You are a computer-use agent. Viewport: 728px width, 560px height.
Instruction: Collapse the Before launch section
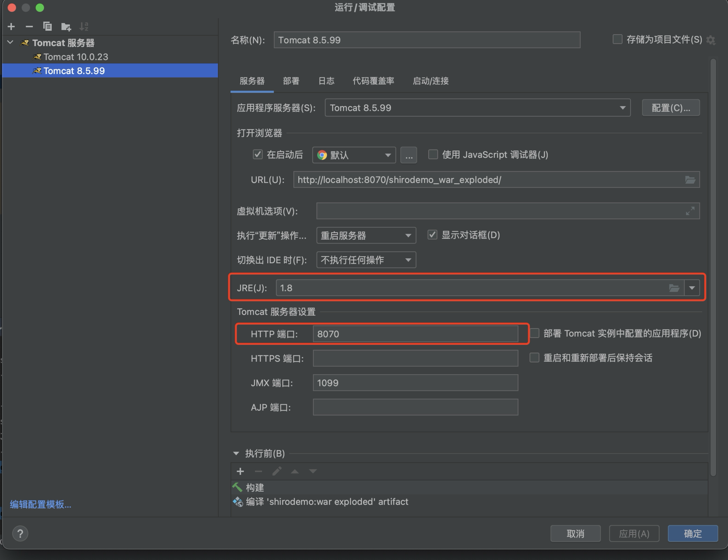[236, 454]
